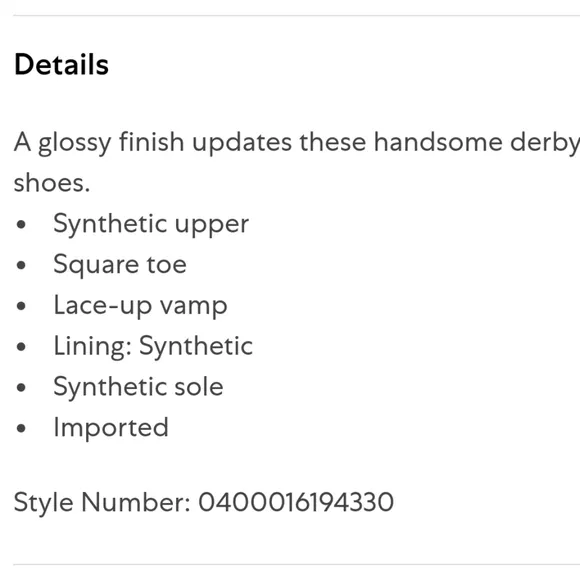Viewport: 580px width, 580px height.
Task: Click the word derby in the description
Action: pos(545,143)
